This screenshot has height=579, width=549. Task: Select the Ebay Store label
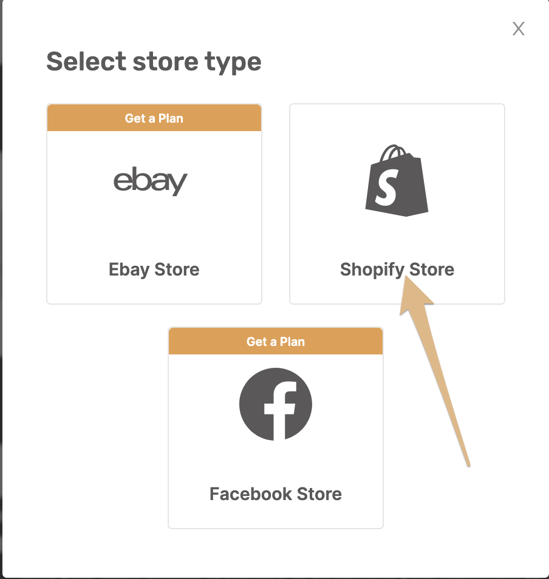click(x=154, y=270)
